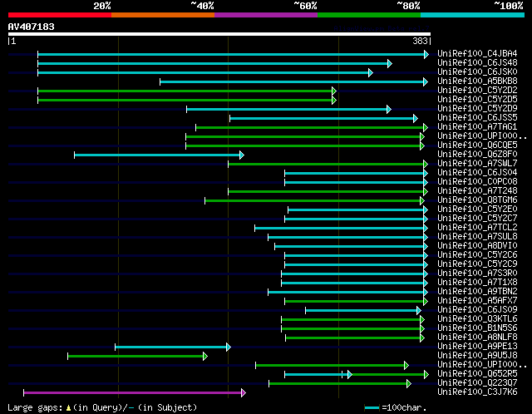Click the purple arrowhead ending the C3J7K6 bar

pyautogui.click(x=244, y=393)
